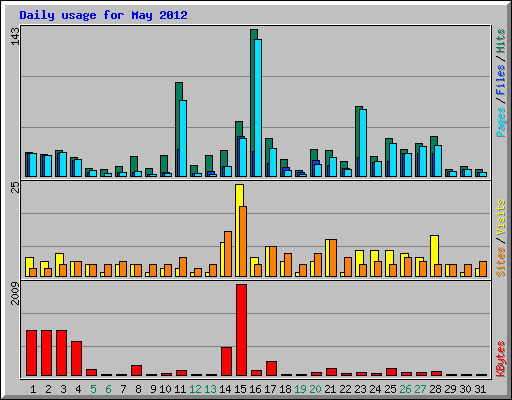This screenshot has height=400, width=512.
Task: Click the cyan pages bar for day 28
Action: [438, 161]
